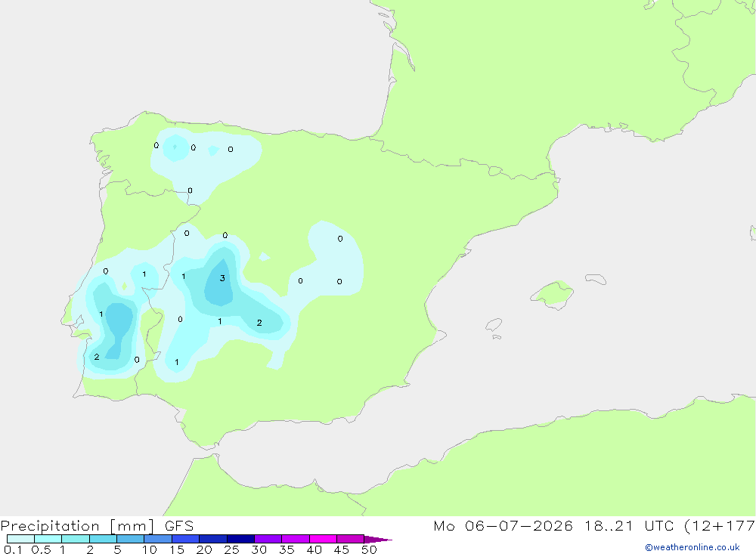Click the '20' legend tick label
756x554 pixels.
(204, 549)
